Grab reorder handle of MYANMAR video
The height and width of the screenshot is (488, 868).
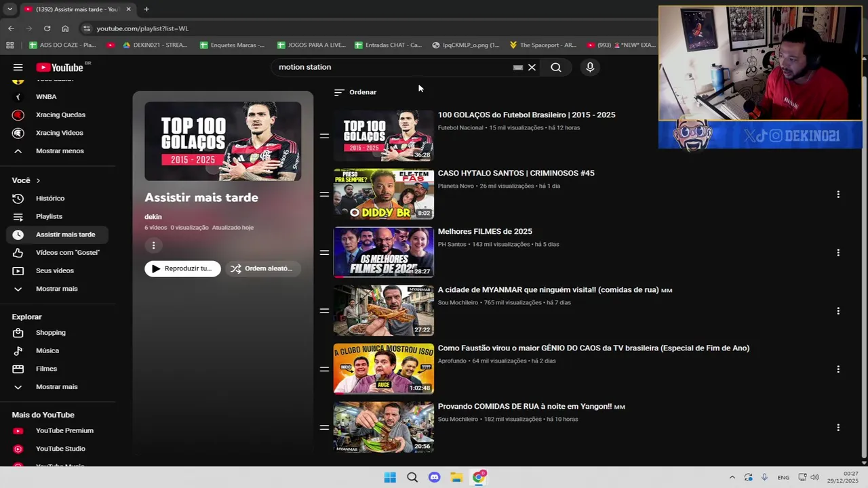[x=324, y=311]
